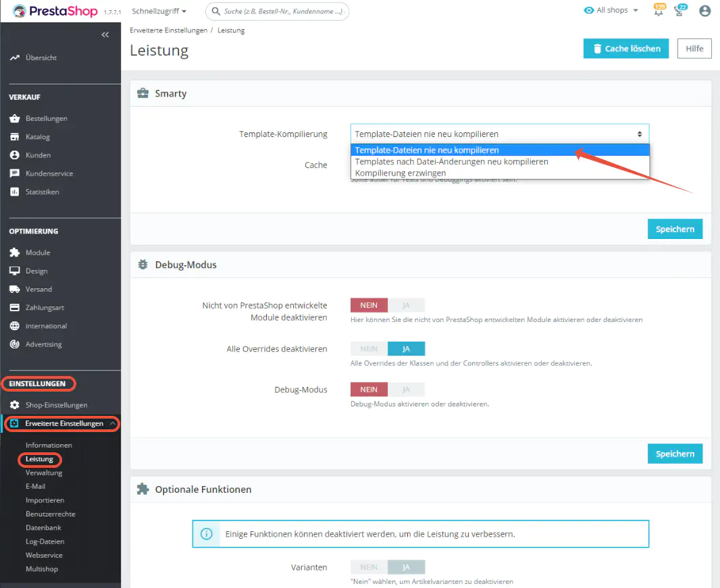Screen dimensions: 720x588
Task: Expand the All shops selector
Action: click(x=611, y=11)
